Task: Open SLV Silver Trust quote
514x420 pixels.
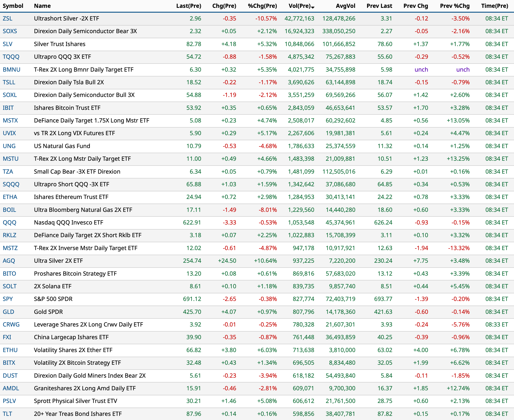Action: [8, 44]
